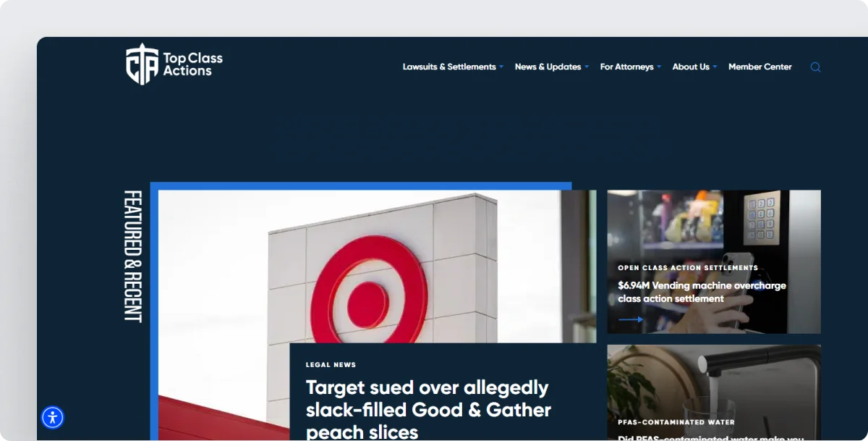Open the Target store sign featured image
The height and width of the screenshot is (441, 868).
[x=378, y=266]
